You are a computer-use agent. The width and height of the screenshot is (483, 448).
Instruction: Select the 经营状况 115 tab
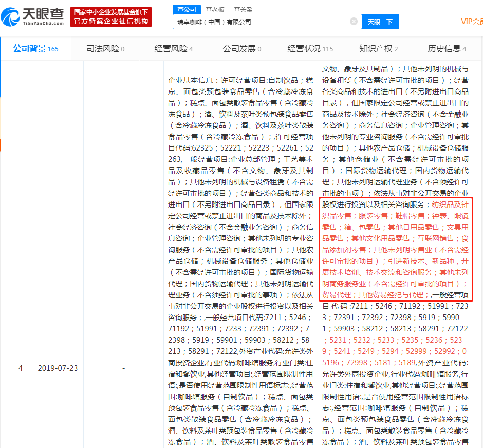pyautogui.click(x=310, y=49)
